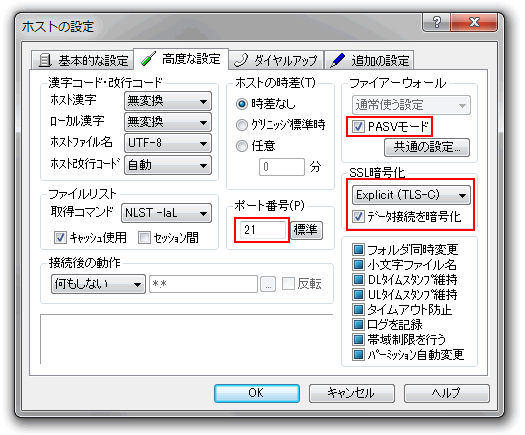Toggle the データ接続を暗号化 checkbox

[x=358, y=217]
